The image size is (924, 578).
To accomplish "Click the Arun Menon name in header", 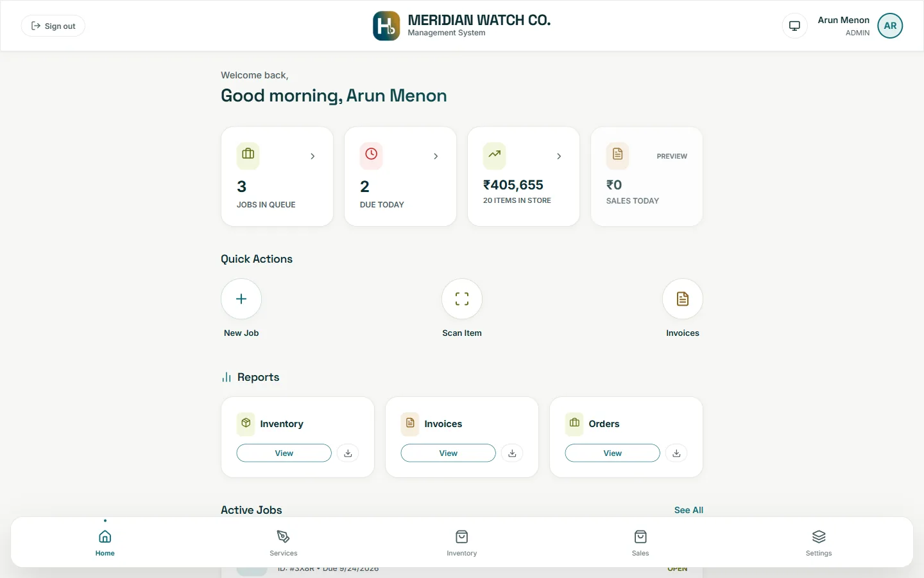I will [844, 20].
